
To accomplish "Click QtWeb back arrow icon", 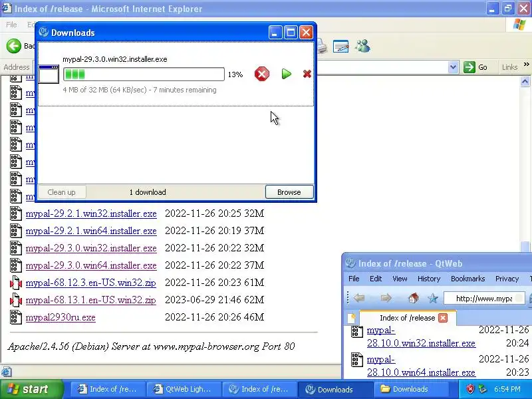I will (359, 298).
